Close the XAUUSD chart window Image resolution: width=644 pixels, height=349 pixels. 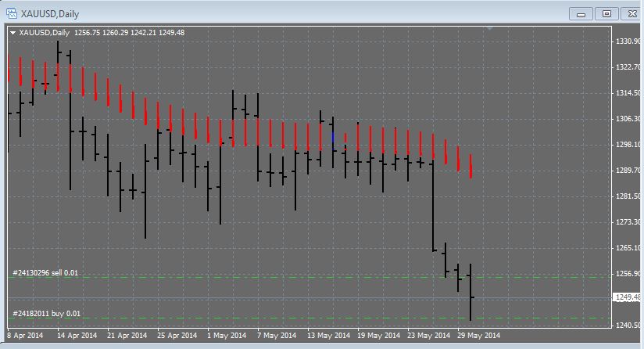[632, 14]
